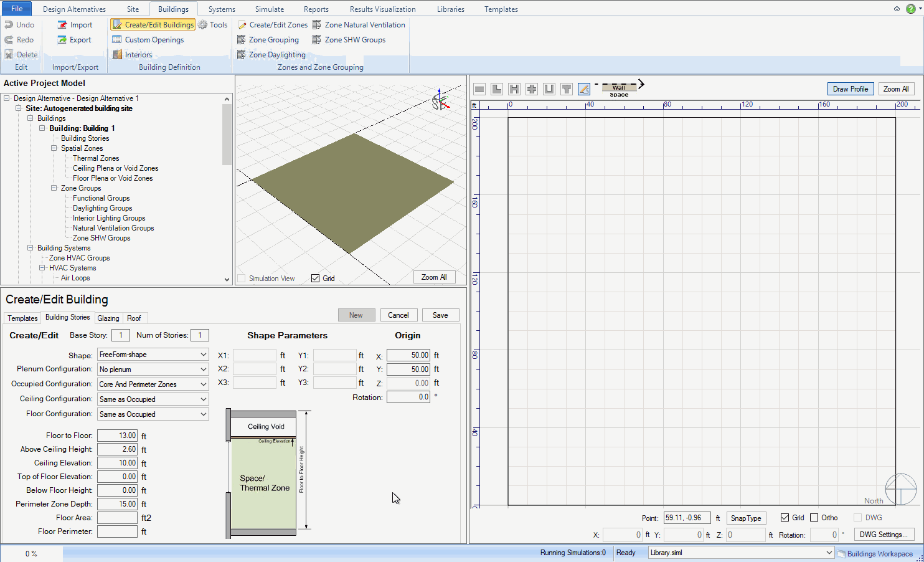Click the Delete icon in ribbon

(x=9, y=55)
